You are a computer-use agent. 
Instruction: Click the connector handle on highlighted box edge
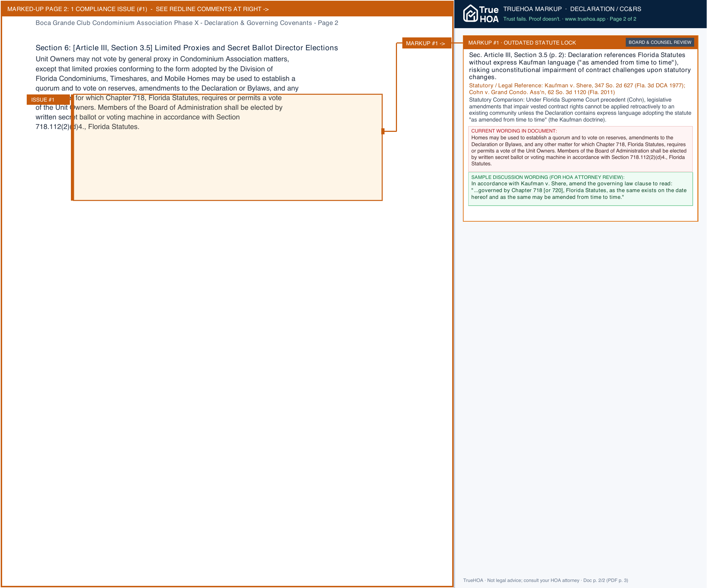(x=383, y=131)
